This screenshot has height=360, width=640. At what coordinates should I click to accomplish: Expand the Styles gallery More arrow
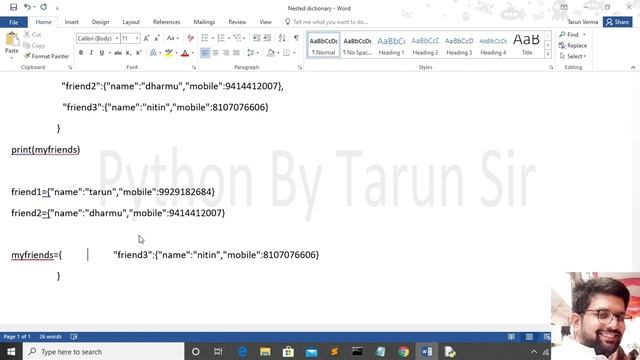548,54
